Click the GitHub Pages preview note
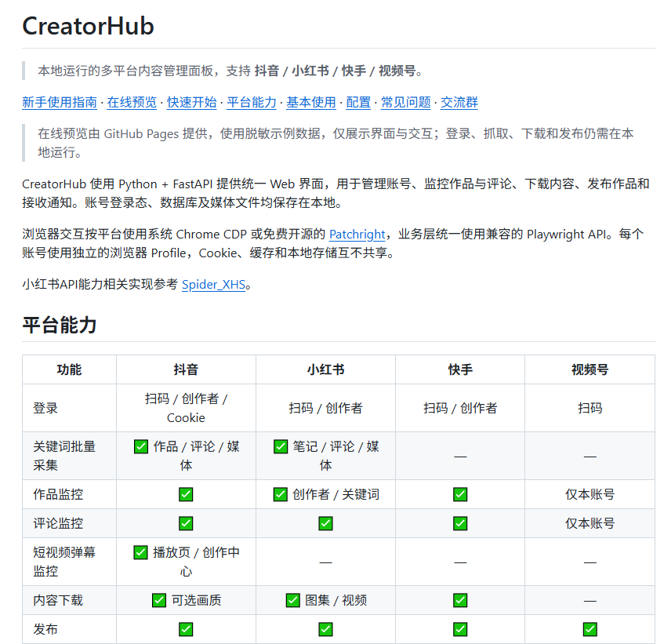 (336, 143)
